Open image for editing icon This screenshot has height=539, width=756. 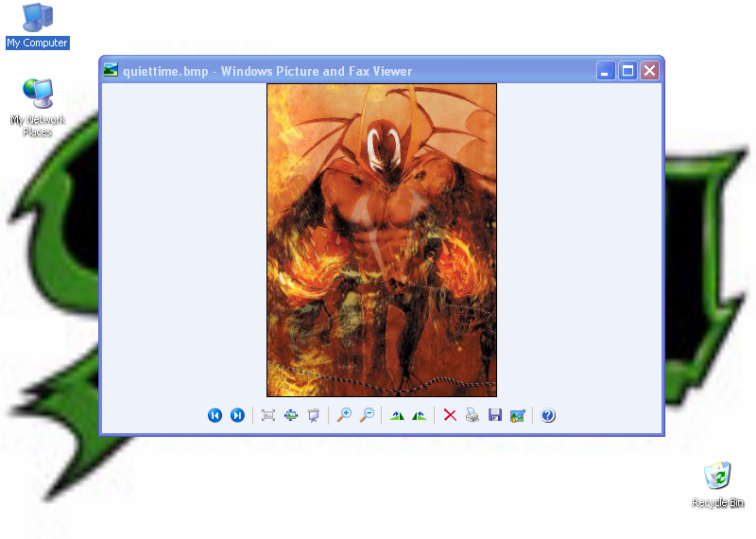point(517,415)
